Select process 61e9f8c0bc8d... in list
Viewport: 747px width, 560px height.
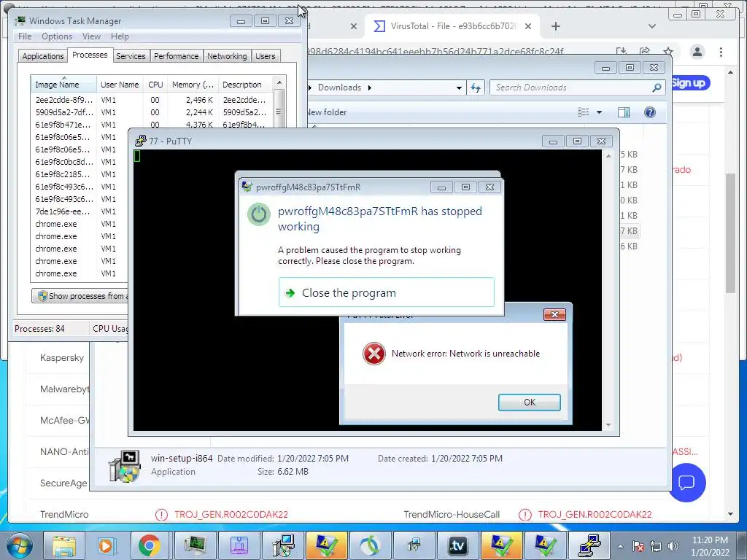64,162
